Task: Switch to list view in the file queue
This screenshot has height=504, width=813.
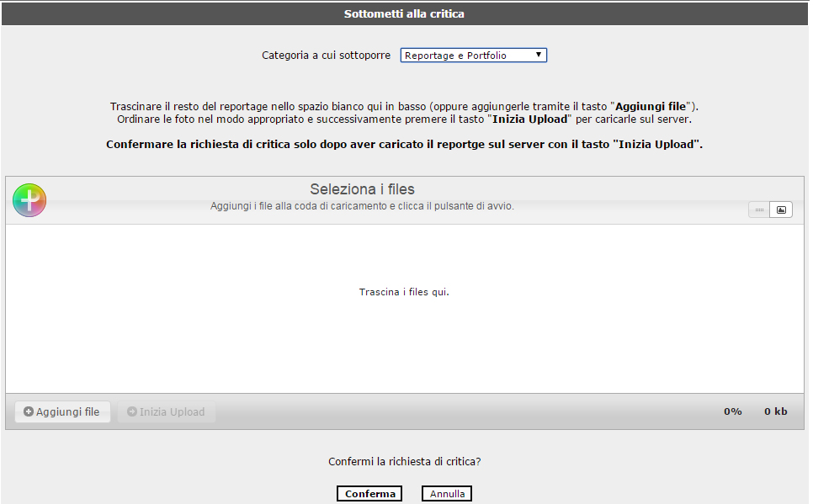Action: (x=759, y=210)
